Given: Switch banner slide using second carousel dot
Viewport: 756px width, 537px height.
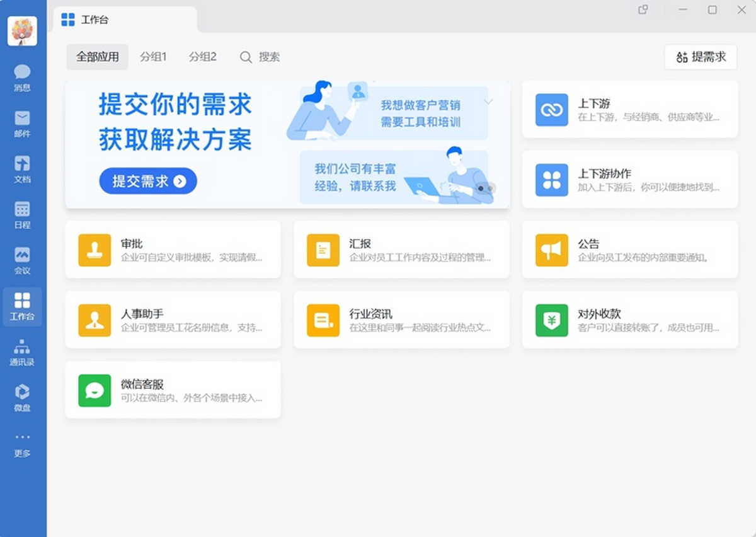Looking at the screenshot, I should click(x=491, y=188).
